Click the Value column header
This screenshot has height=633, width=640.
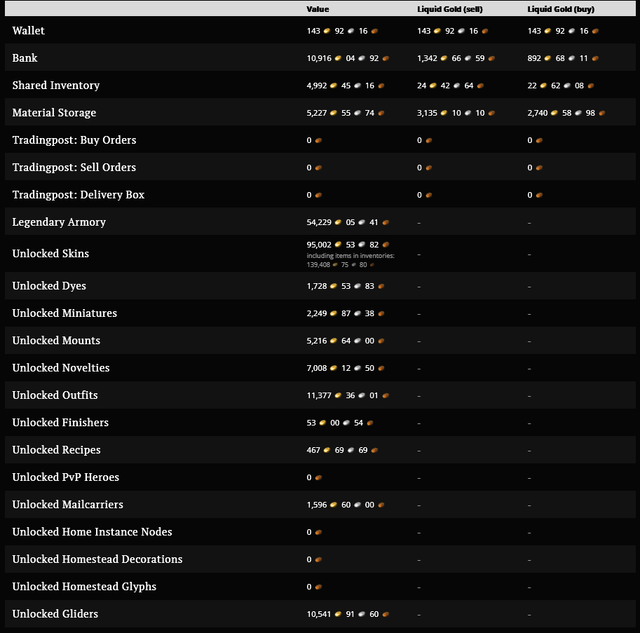click(318, 9)
